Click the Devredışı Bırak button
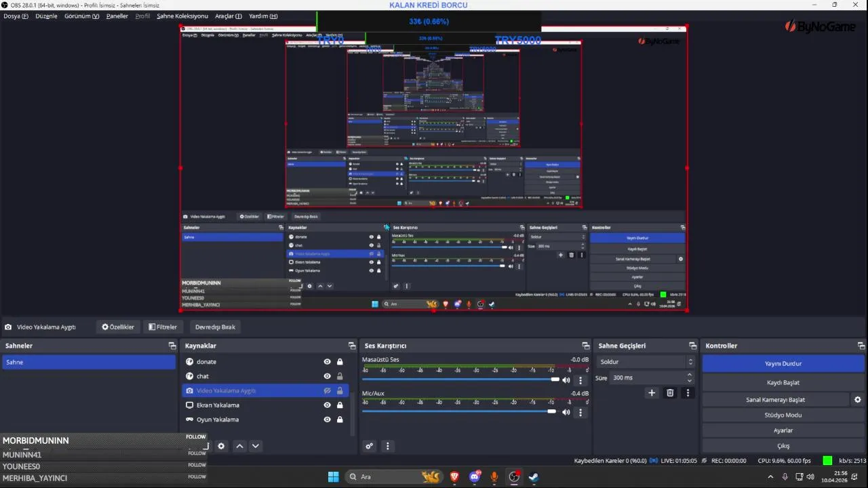Screen dimensions: 868x488 point(215,327)
